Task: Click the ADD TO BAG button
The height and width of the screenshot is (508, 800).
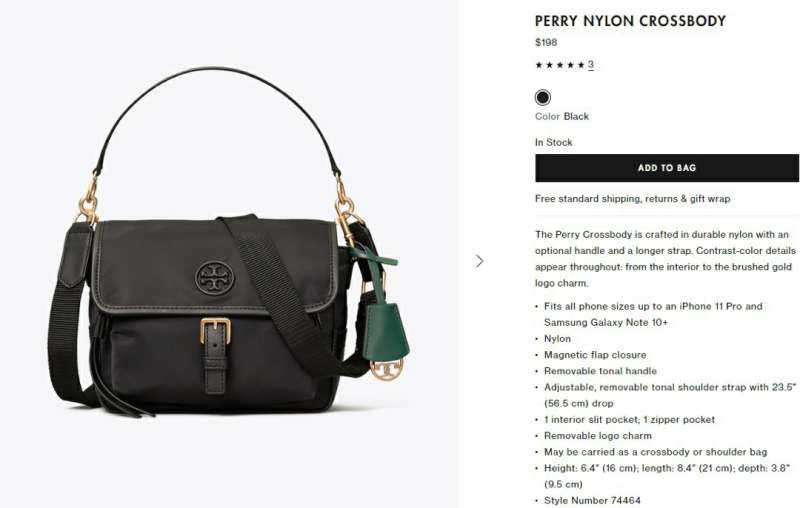Action: point(667,168)
